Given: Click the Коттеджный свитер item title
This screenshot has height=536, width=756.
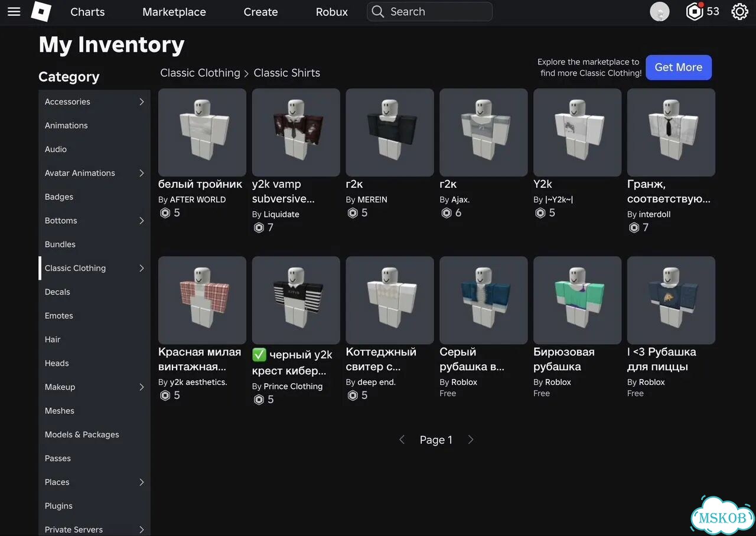Looking at the screenshot, I should click(381, 359).
